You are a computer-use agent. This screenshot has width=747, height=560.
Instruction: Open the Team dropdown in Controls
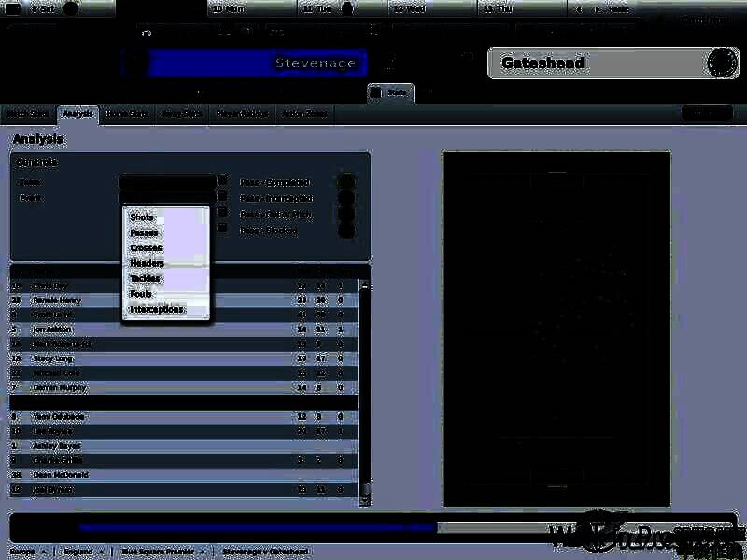(x=166, y=182)
